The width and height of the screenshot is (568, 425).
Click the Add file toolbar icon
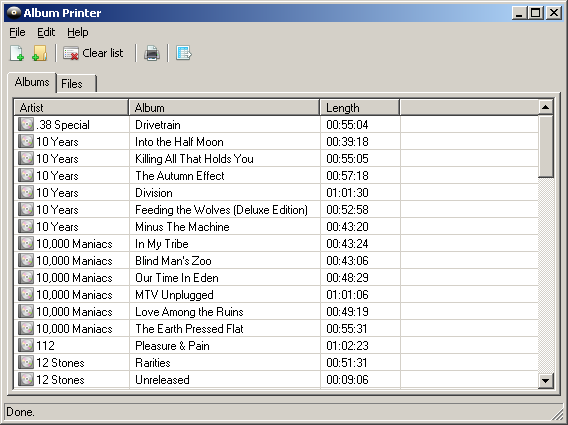(x=17, y=53)
